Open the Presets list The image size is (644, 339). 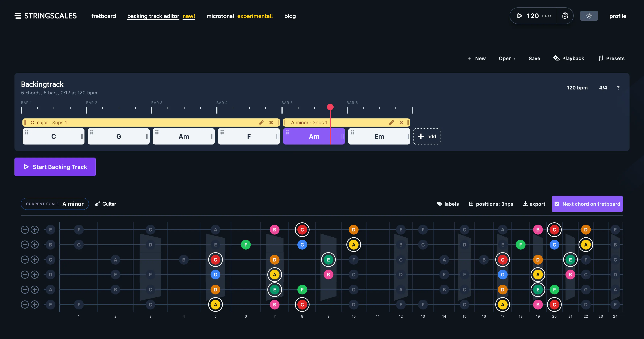coord(611,58)
